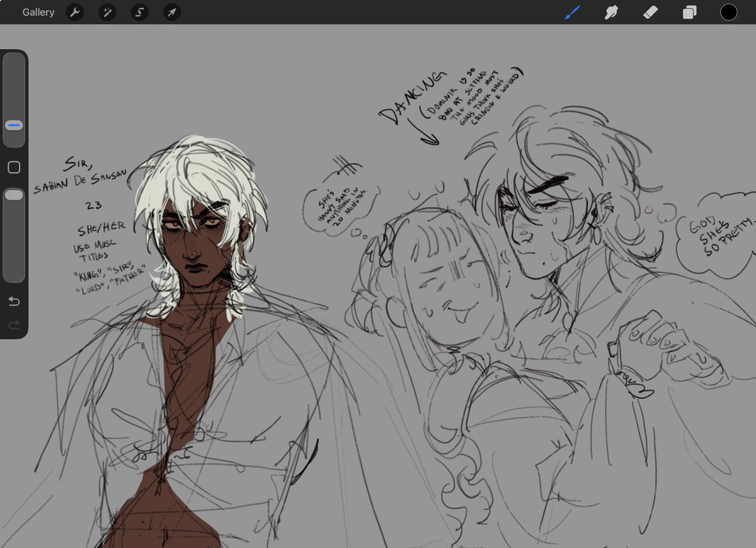
Task: Activate the Transform arrow tool
Action: tap(172, 12)
